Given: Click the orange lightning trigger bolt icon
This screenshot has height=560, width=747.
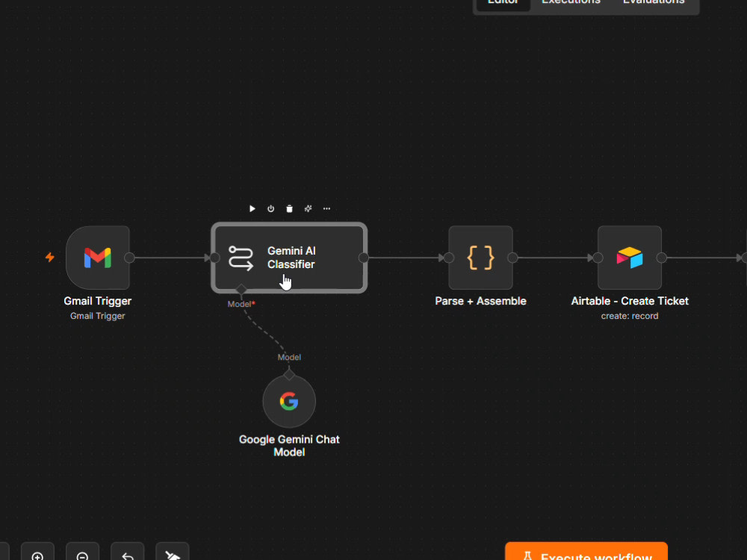Looking at the screenshot, I should (x=49, y=257).
